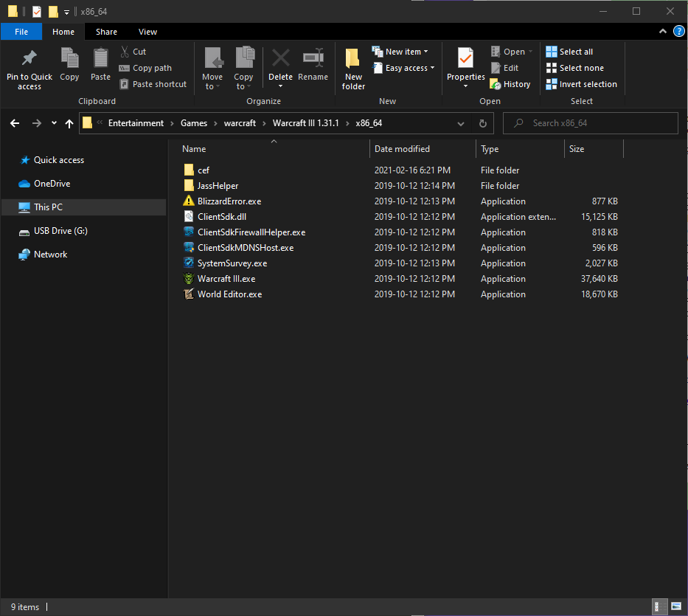
Task: Click Pin to Quick access icon
Action: coord(29,58)
